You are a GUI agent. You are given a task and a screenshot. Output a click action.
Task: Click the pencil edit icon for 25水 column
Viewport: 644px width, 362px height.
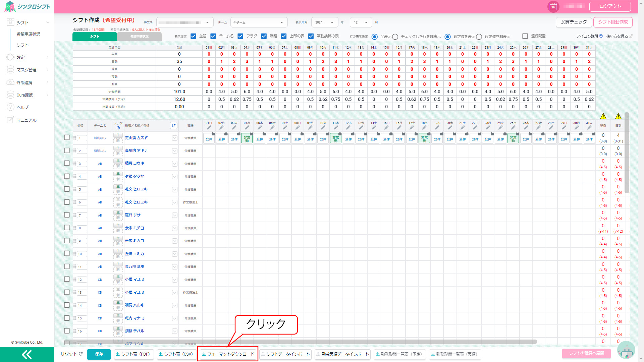pyautogui.click(x=513, y=128)
